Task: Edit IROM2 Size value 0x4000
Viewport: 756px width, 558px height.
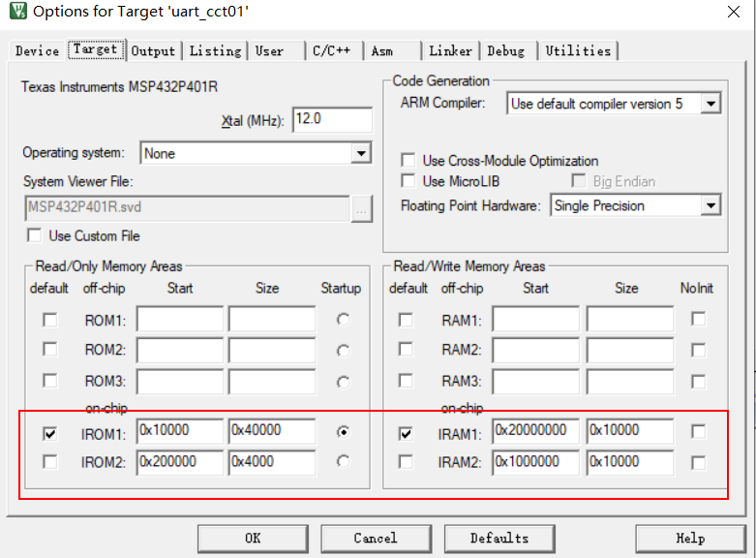Action: pos(272,462)
